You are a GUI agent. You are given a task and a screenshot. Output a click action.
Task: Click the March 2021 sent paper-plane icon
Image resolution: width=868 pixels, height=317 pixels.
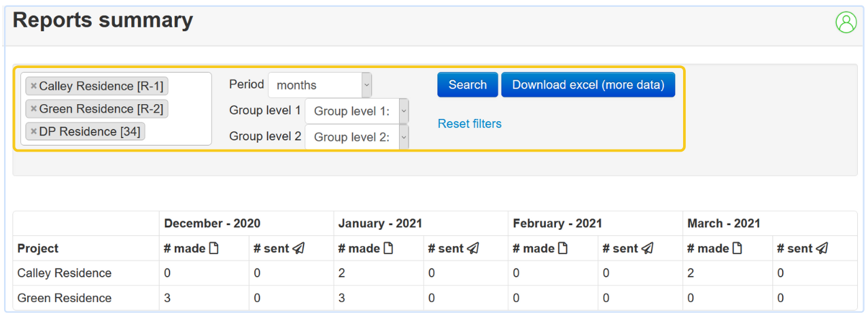(822, 248)
